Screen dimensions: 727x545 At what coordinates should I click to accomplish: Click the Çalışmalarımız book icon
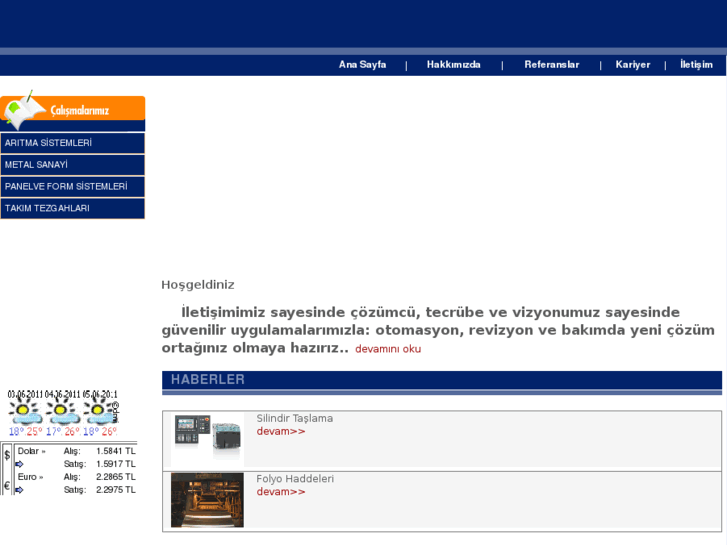click(x=23, y=110)
